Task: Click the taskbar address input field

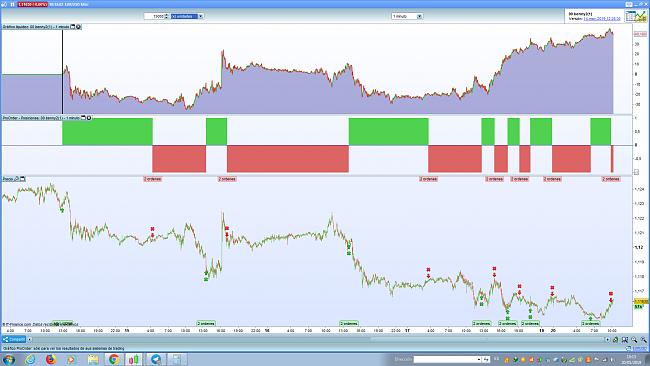Action: [x=445, y=359]
